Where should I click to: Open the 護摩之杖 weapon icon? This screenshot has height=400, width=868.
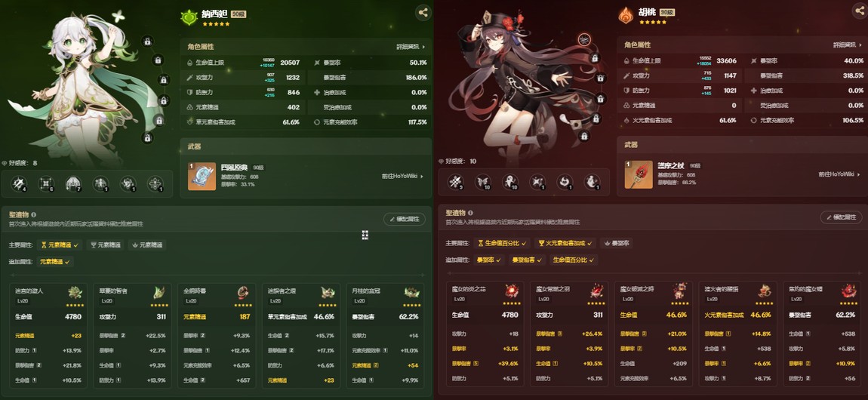(x=639, y=174)
